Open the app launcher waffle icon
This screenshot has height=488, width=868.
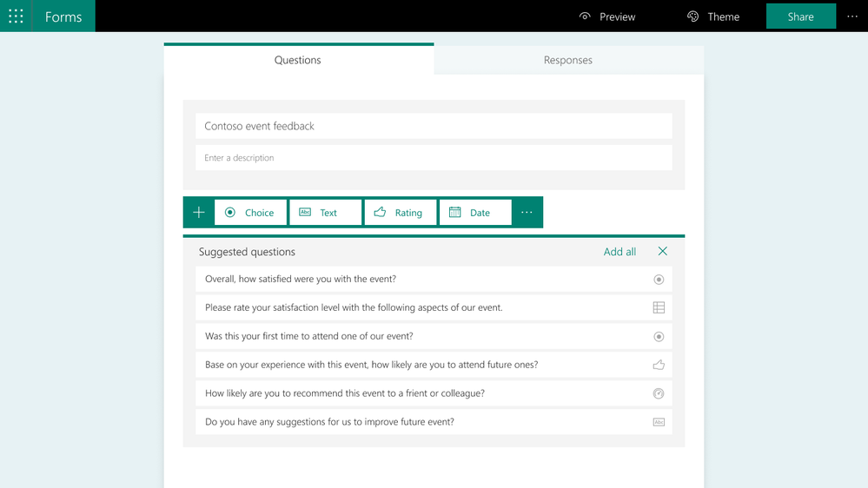[x=16, y=16]
